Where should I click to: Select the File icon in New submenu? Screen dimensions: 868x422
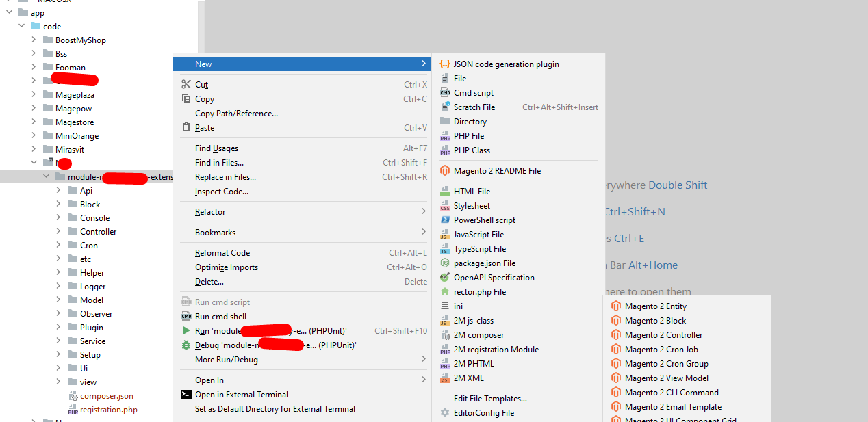coord(445,78)
